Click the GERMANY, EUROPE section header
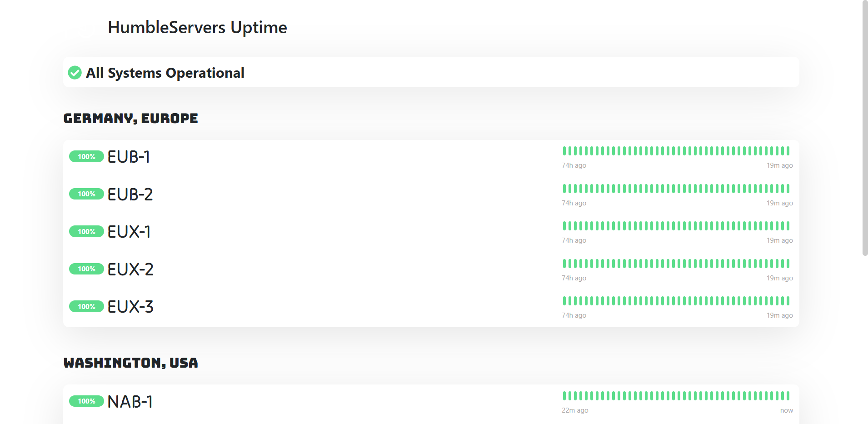868x424 pixels. tap(130, 118)
